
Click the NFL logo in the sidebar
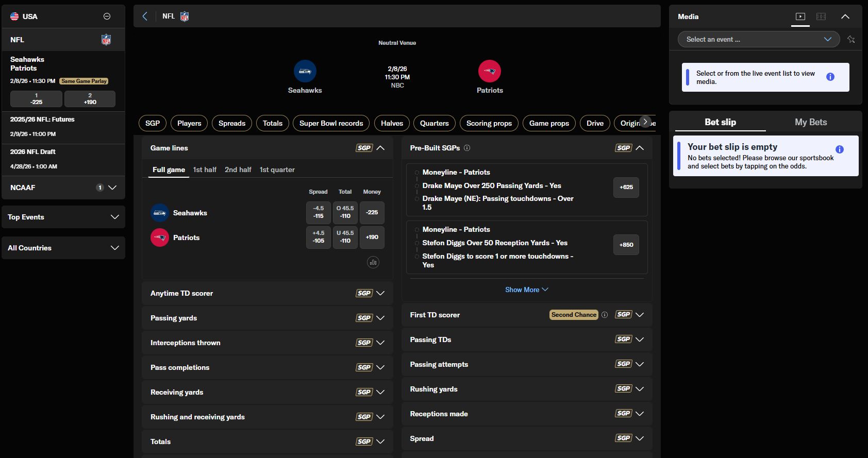pos(106,40)
